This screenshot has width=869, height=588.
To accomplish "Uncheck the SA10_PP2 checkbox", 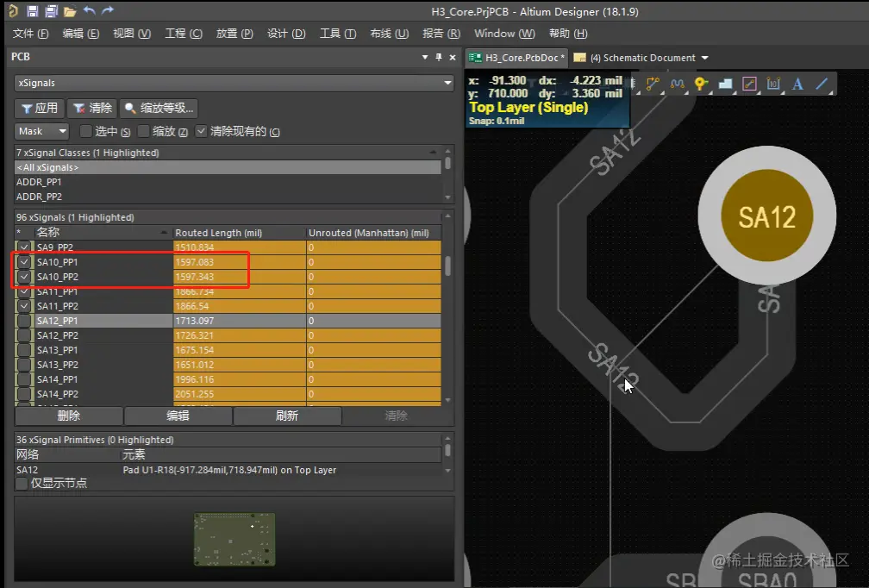I will pyautogui.click(x=24, y=277).
